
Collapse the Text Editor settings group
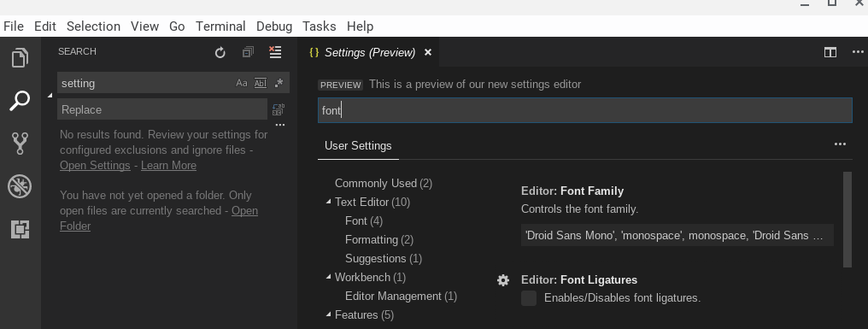tap(328, 202)
